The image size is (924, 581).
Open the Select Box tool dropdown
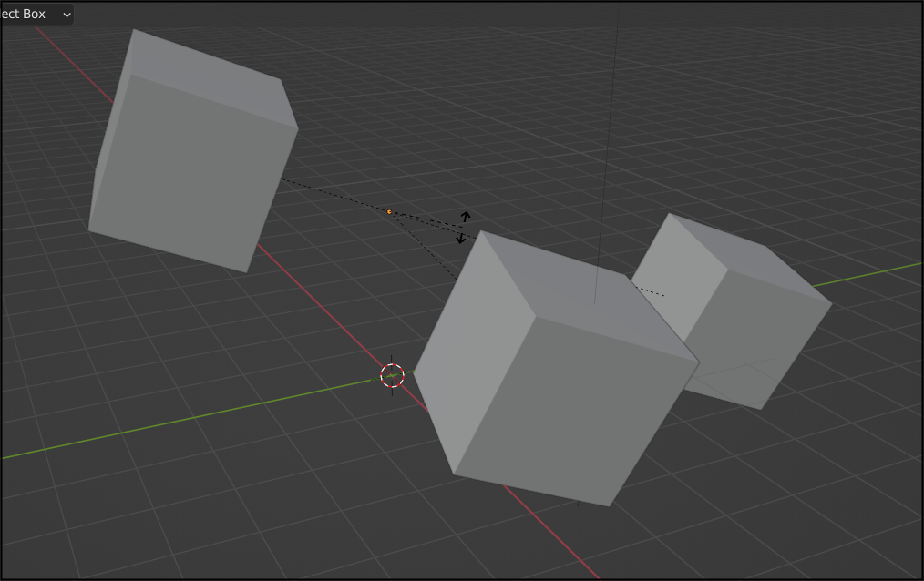pos(36,14)
